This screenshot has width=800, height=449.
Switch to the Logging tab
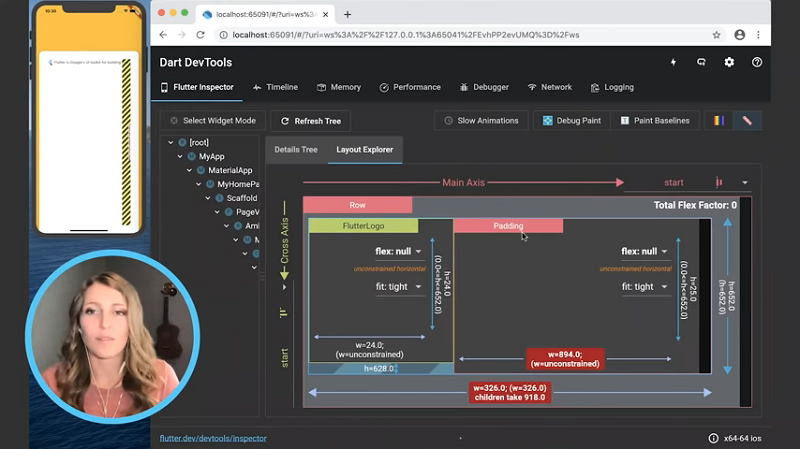(612, 87)
